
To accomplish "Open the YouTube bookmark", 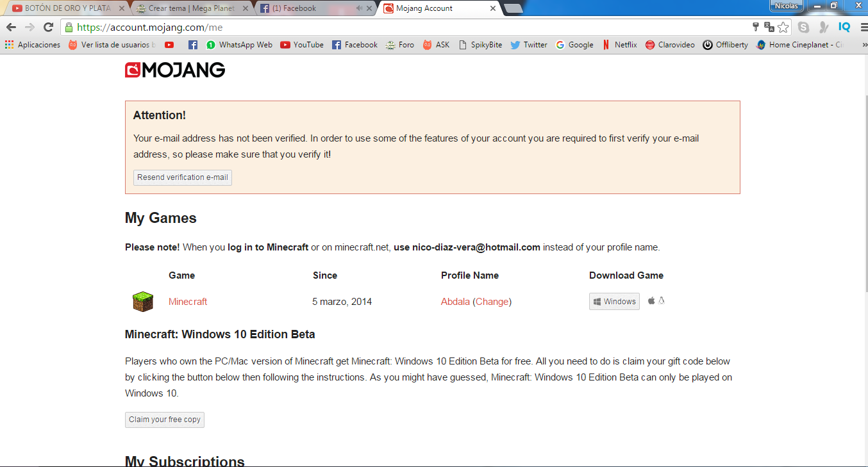I will [302, 45].
